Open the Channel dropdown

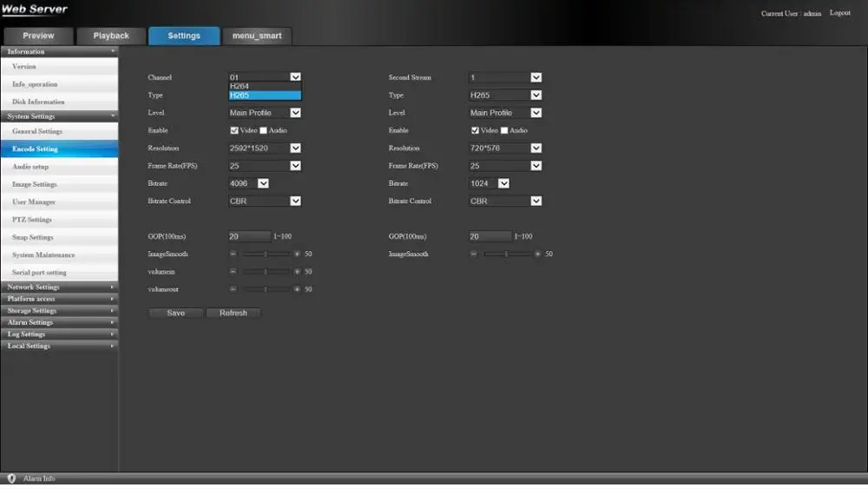click(265, 77)
